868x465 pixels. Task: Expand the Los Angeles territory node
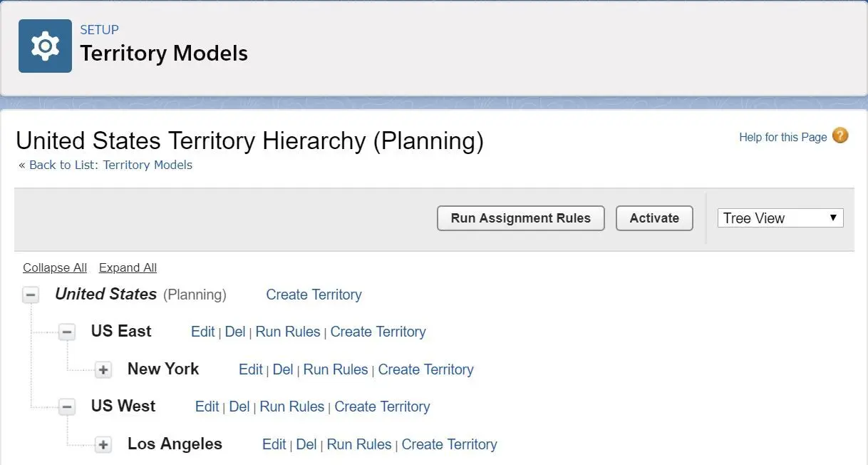click(x=103, y=445)
